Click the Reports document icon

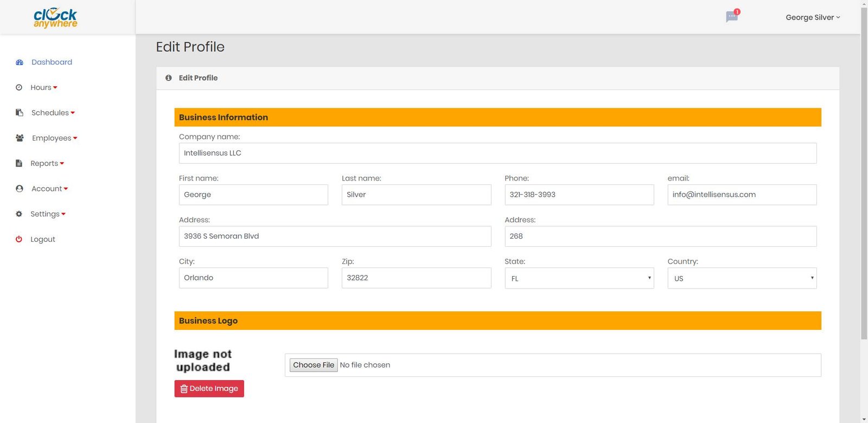[x=19, y=163]
